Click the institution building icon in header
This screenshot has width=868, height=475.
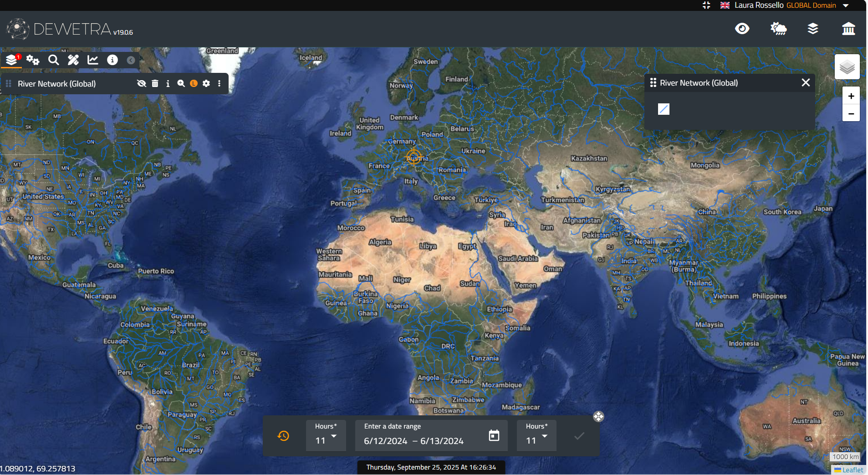tap(848, 29)
